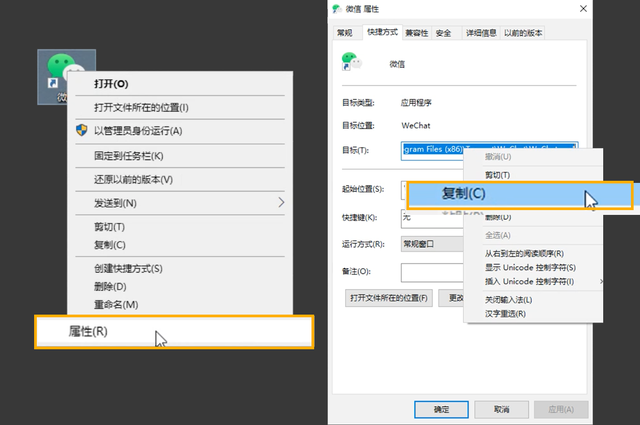Select 打开文件所在的位置(I) in the context menu
Viewport: 640px width, 425px height.
pyautogui.click(x=180, y=107)
